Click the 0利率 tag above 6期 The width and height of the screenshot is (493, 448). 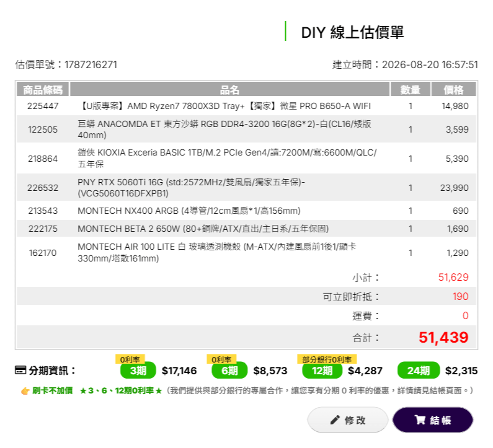click(221, 359)
